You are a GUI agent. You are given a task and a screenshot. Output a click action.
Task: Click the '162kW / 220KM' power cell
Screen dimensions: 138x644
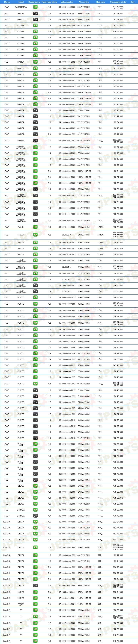tap(84, 49)
